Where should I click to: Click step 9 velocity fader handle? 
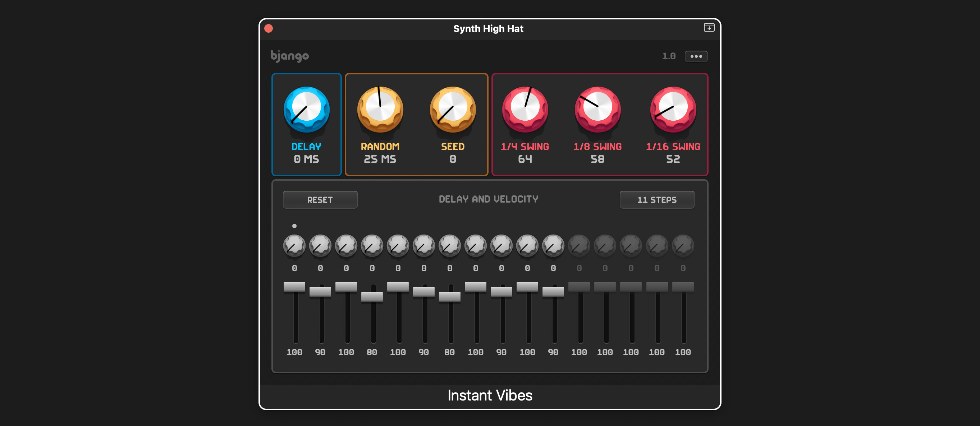501,292
